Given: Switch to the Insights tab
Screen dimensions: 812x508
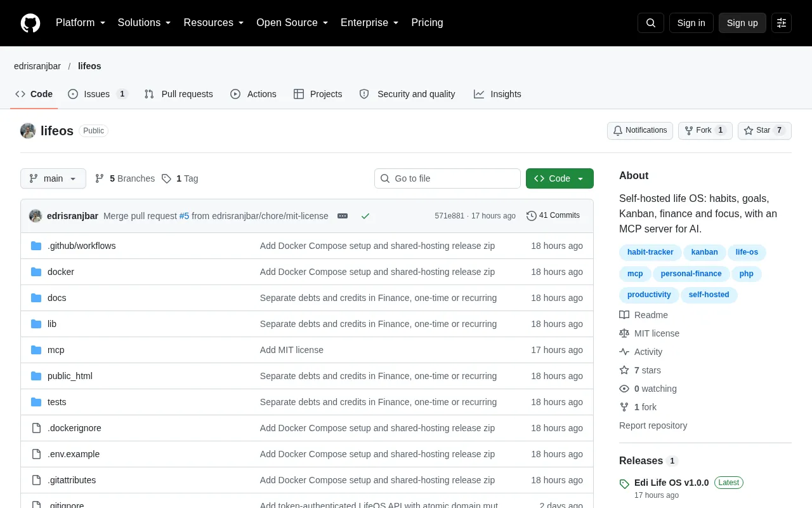Looking at the screenshot, I should 497,94.
